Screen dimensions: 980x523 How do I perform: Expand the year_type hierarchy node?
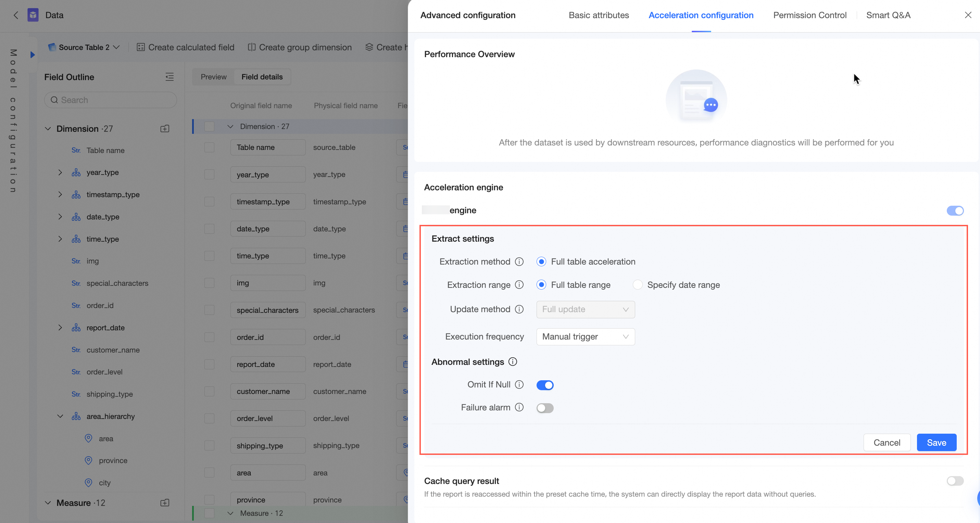[60, 172]
